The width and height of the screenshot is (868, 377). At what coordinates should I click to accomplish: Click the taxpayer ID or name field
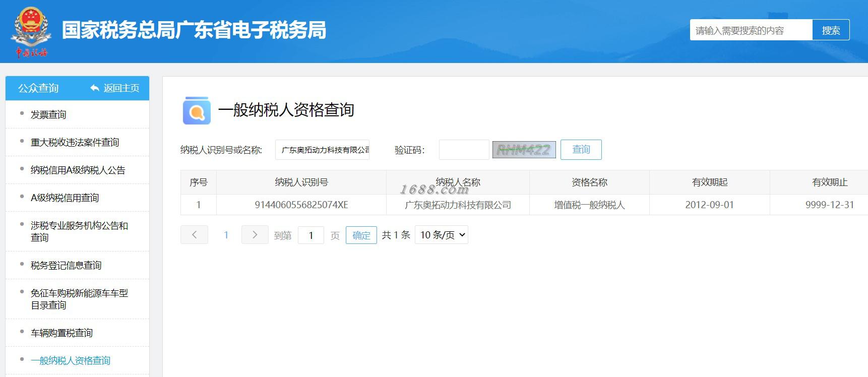[322, 150]
